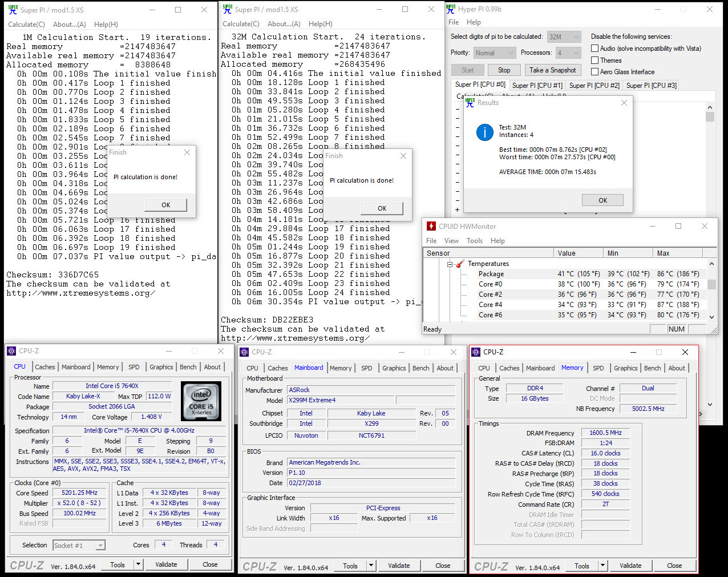Open the Socket #1 selection dropdown
Image resolution: width=728 pixels, height=577 pixels.
click(x=79, y=546)
